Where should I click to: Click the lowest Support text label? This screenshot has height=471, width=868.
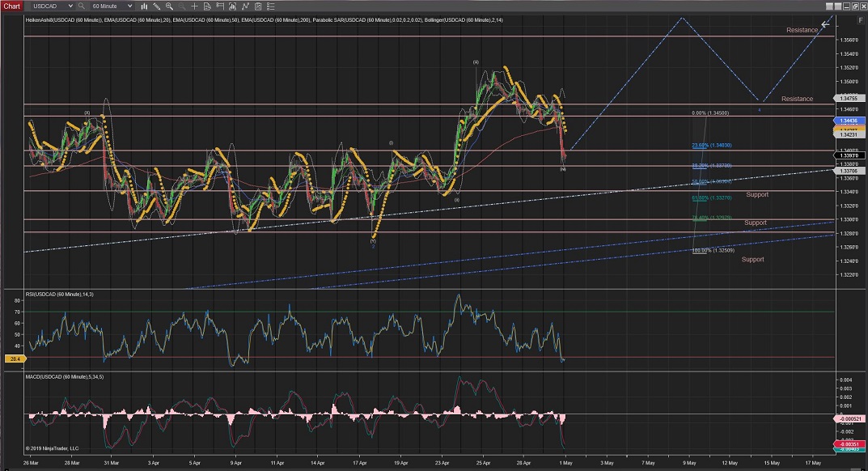(x=752, y=259)
